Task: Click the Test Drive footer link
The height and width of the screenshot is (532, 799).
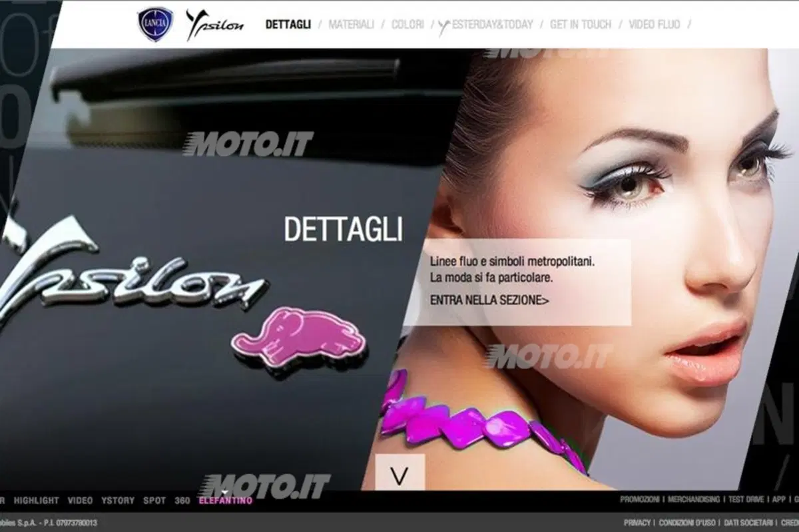Action: click(x=746, y=499)
